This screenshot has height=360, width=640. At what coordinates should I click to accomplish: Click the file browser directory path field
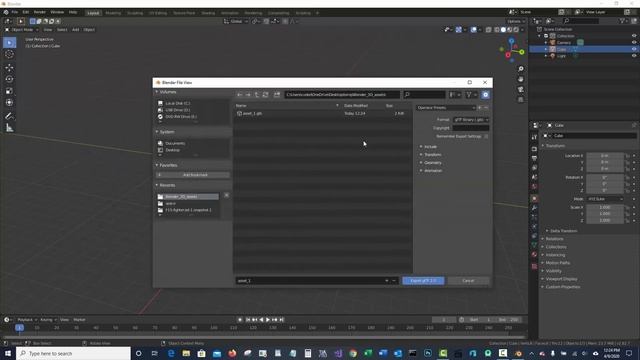(342, 95)
